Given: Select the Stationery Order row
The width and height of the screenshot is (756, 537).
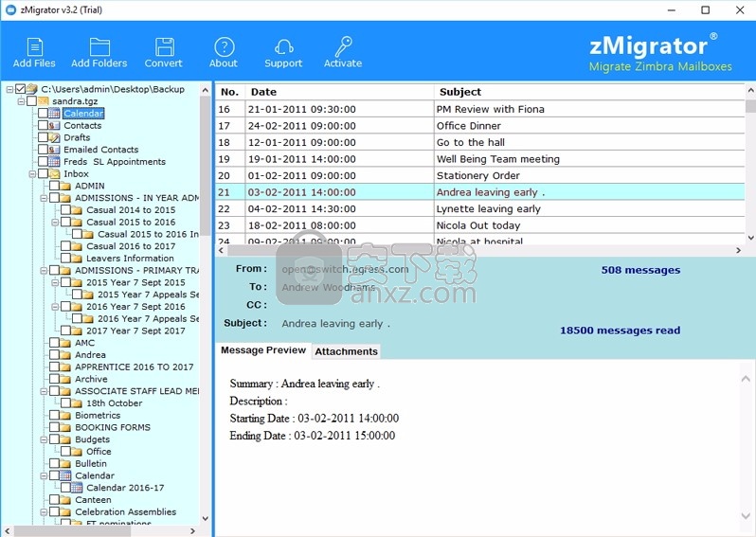Looking at the screenshot, I should (480, 175).
